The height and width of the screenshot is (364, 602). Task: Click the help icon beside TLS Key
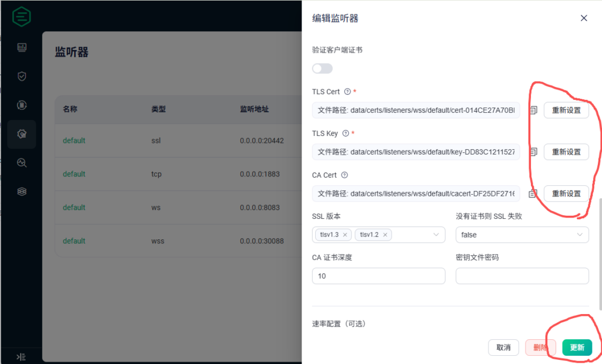pyautogui.click(x=345, y=133)
